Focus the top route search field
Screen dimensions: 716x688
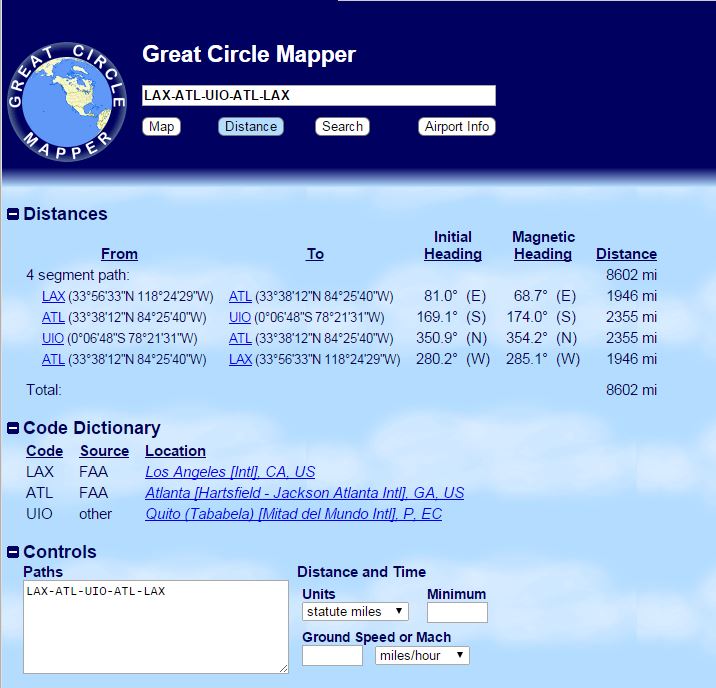(x=319, y=95)
